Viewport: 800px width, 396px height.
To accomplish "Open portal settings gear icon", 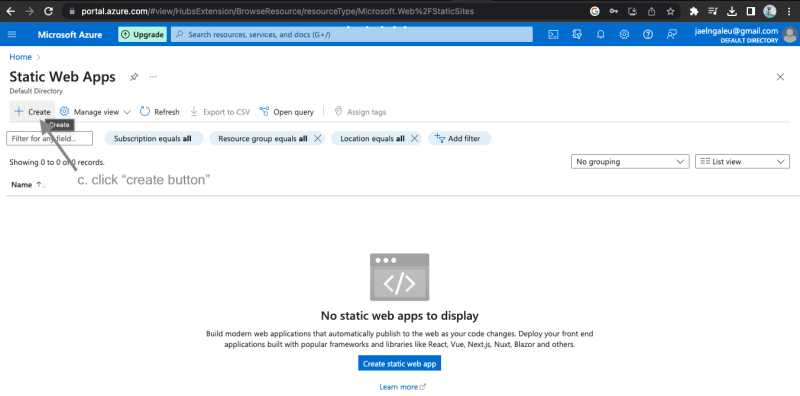I will tap(624, 35).
